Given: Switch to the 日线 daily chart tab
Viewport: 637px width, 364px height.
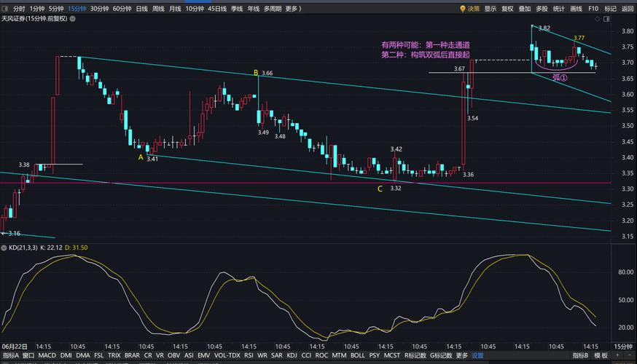Looking at the screenshot, I should [x=142, y=9].
